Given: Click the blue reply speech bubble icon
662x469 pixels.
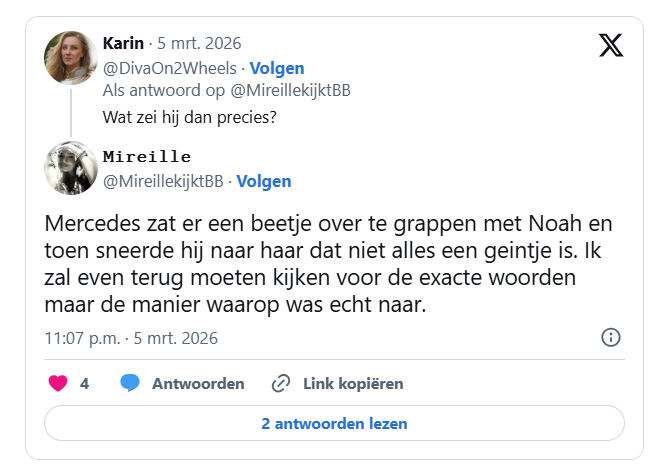Looking at the screenshot, I should tap(130, 383).
